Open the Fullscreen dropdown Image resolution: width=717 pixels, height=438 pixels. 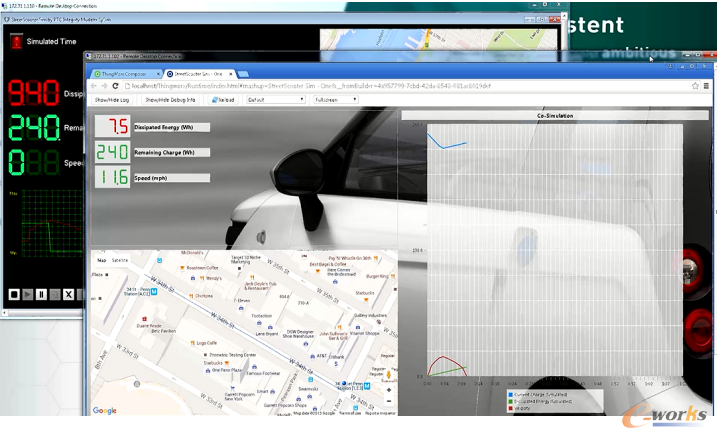coord(335,100)
